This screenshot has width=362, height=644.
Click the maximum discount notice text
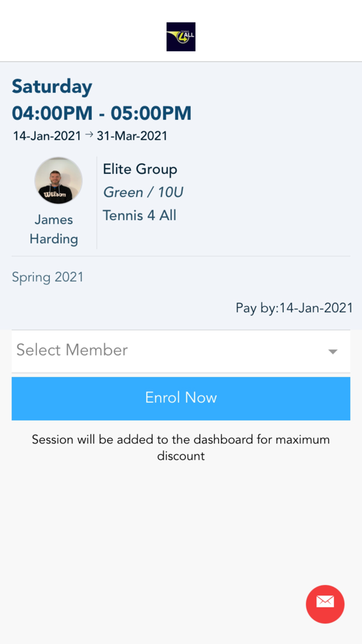180,447
